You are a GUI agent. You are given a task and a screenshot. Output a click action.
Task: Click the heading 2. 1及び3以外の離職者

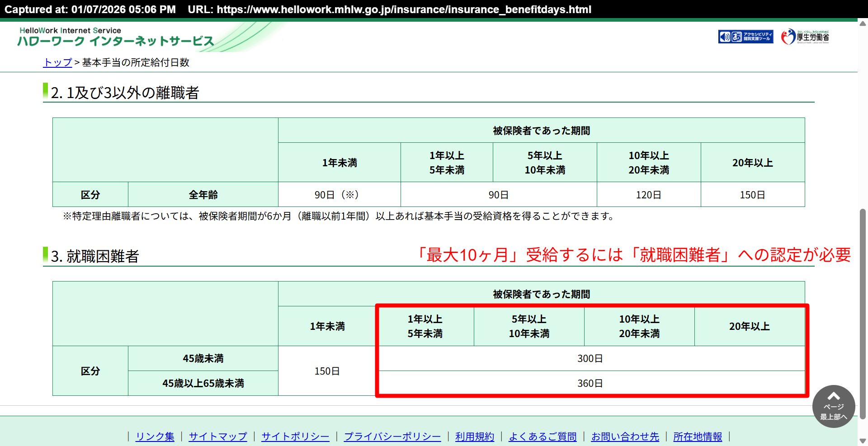coord(125,93)
